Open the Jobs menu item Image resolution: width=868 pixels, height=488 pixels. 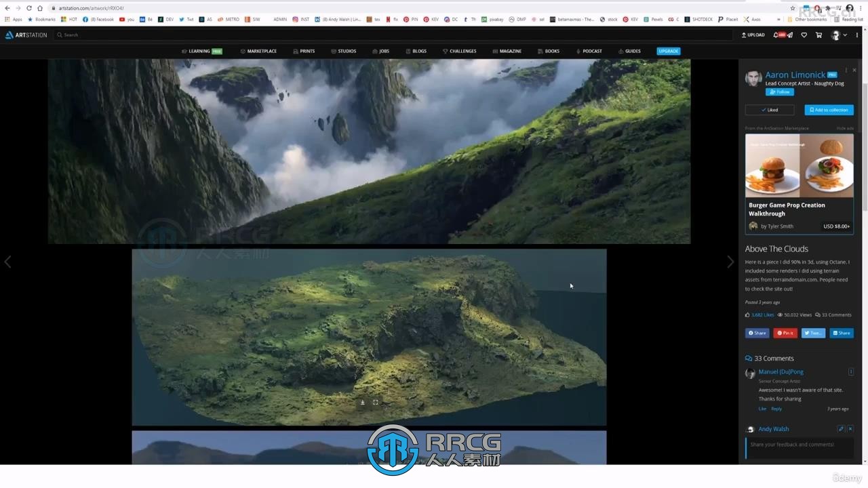point(380,51)
